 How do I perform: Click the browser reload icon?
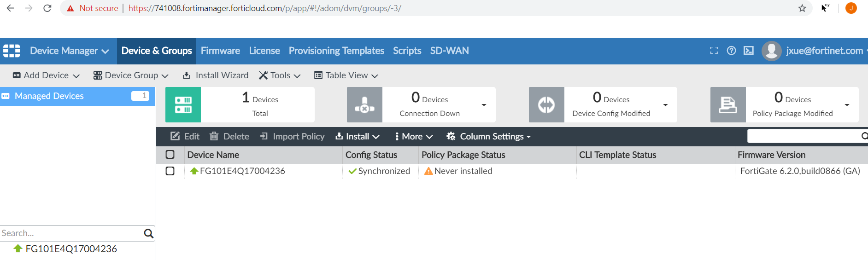(x=47, y=8)
